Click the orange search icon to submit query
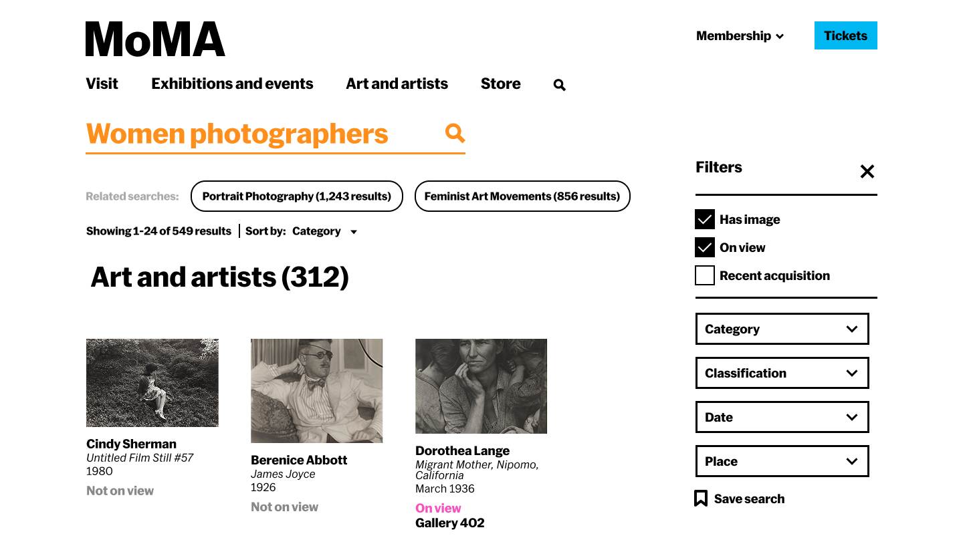 tap(455, 133)
